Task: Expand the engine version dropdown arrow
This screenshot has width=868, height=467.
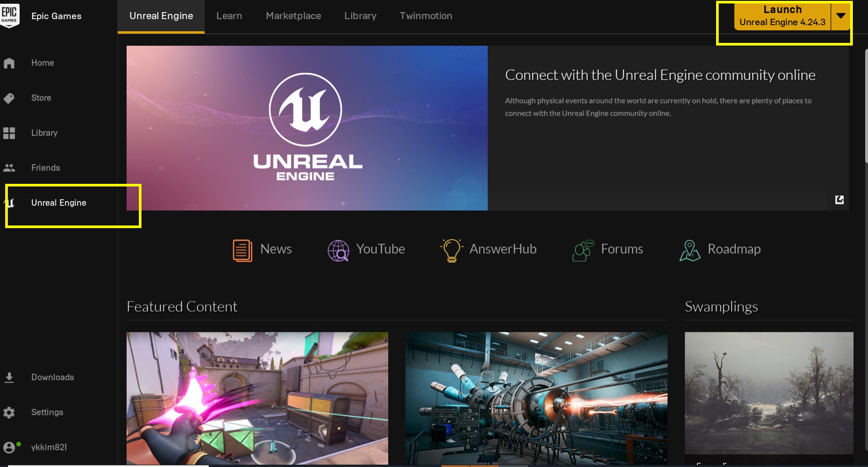Action: [x=841, y=16]
